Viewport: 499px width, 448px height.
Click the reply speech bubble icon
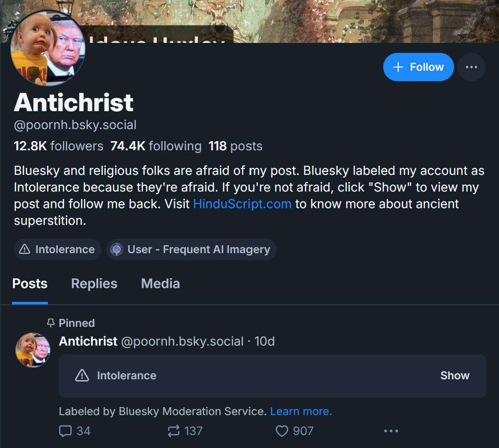click(65, 431)
